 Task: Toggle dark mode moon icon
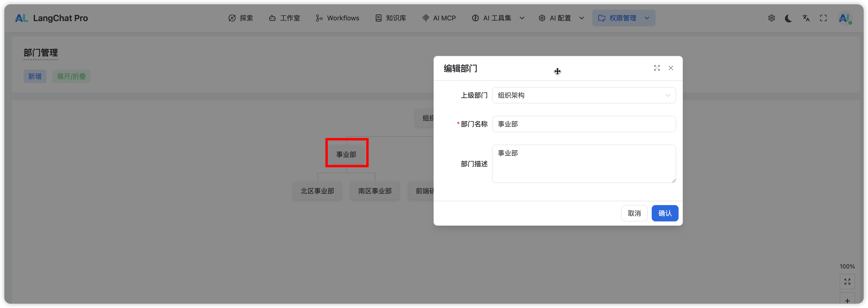click(x=788, y=18)
